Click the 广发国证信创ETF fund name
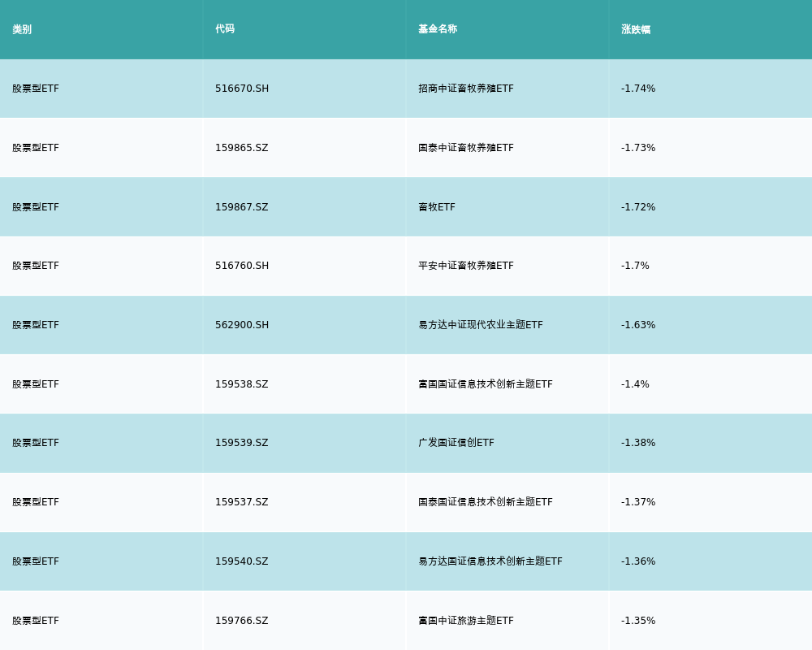812x650 pixels. point(456,443)
